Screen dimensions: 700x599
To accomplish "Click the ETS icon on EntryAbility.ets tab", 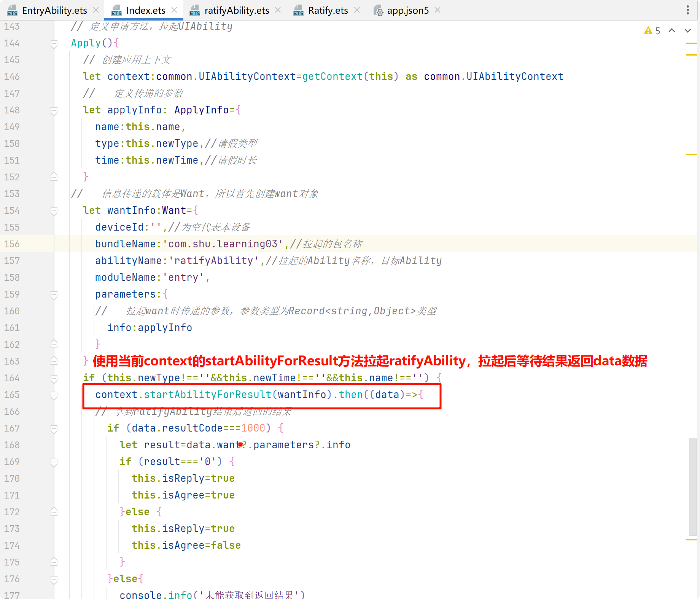I will (12, 10).
